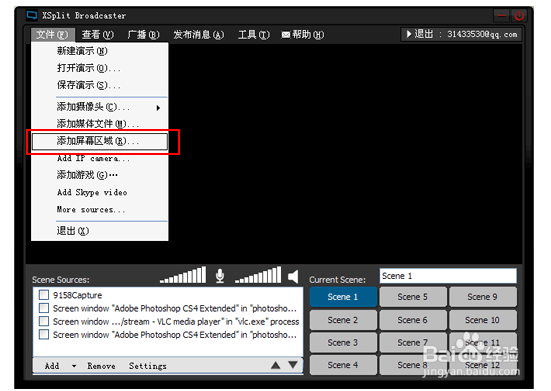Viewport: 551px width, 391px height.
Task: Switch to Scene 7
Action: click(x=413, y=343)
